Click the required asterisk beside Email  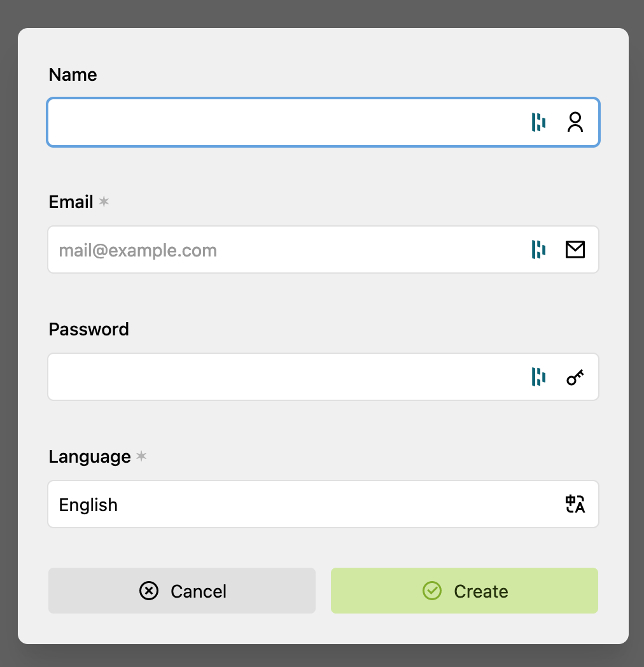point(104,202)
